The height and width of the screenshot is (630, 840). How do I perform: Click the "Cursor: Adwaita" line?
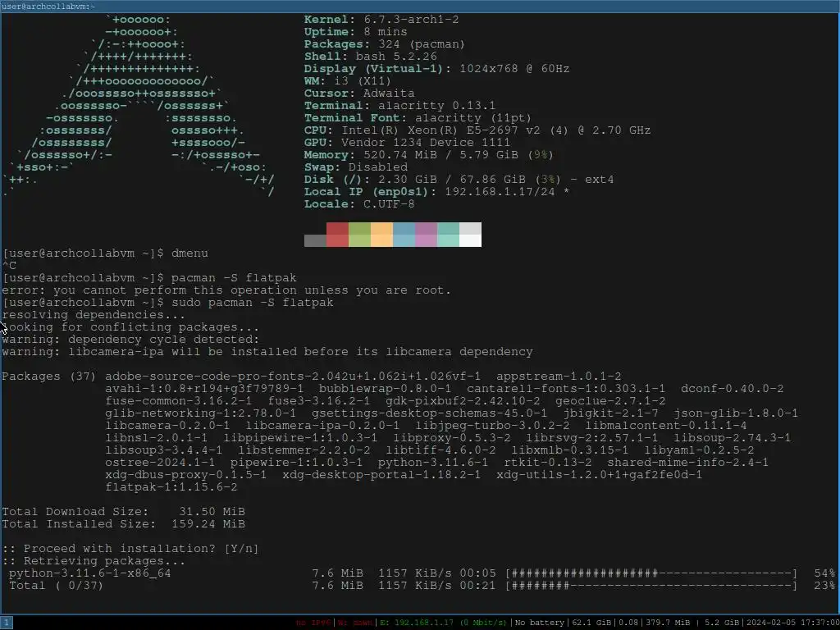[360, 94]
